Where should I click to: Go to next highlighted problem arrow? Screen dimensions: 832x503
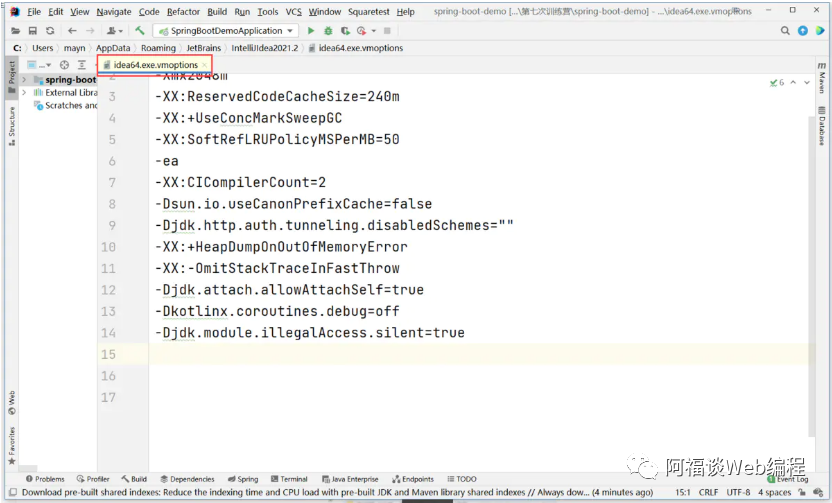tap(807, 82)
